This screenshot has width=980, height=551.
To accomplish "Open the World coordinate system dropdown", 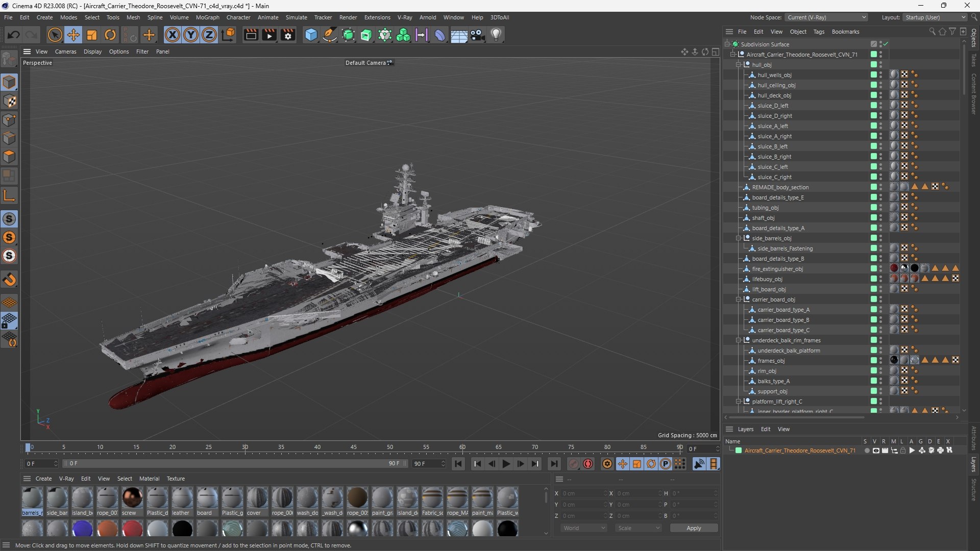I will [584, 528].
